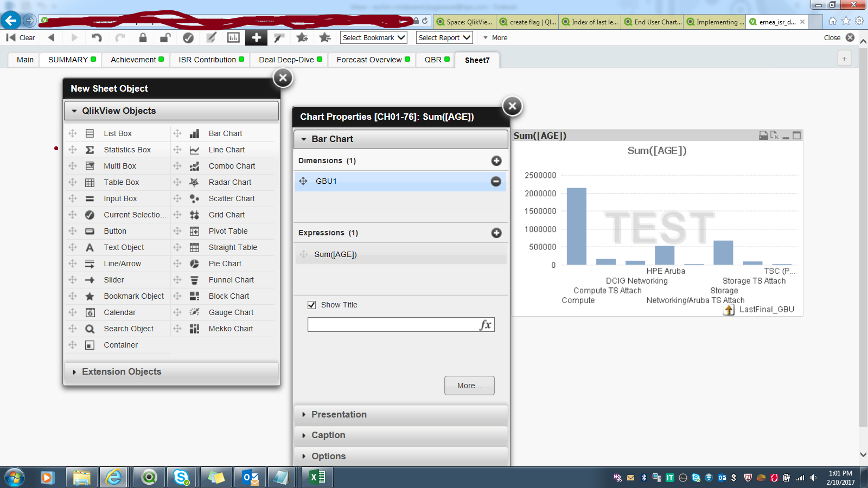Switch to the QBR sheet tab
The width and height of the screenshot is (868, 488).
point(437,60)
